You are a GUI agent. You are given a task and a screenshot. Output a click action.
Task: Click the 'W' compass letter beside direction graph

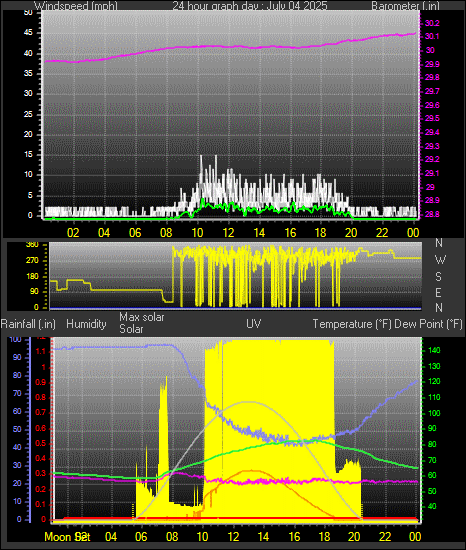coord(440,260)
